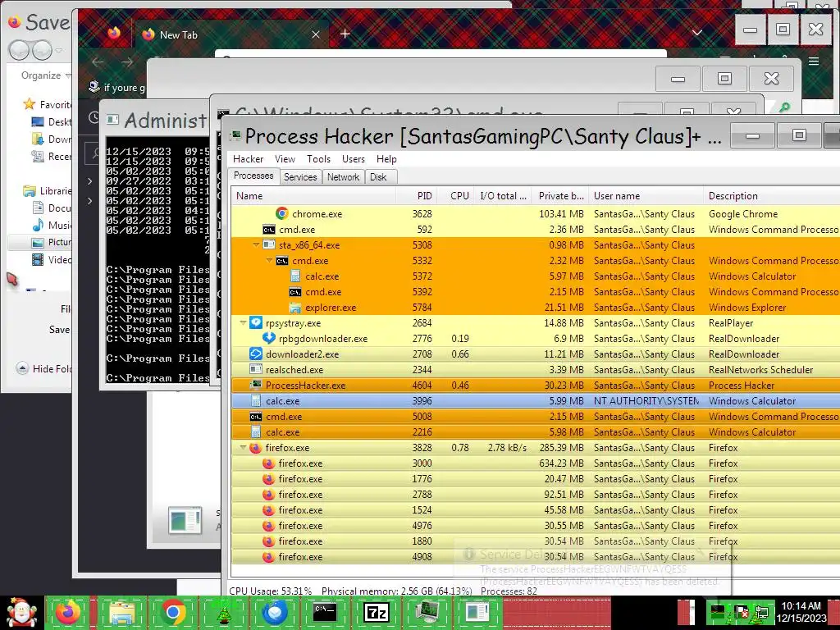
Task: Sort by User name column header
Action: click(646, 196)
